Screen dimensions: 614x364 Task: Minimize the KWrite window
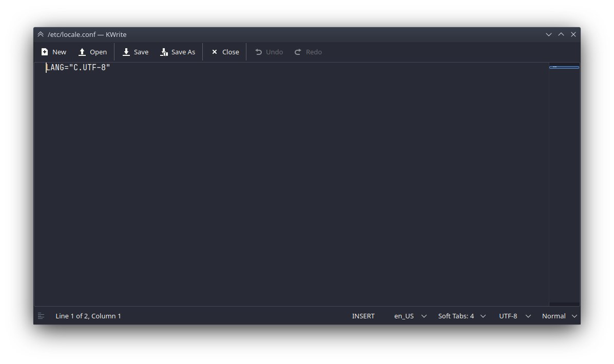click(549, 34)
